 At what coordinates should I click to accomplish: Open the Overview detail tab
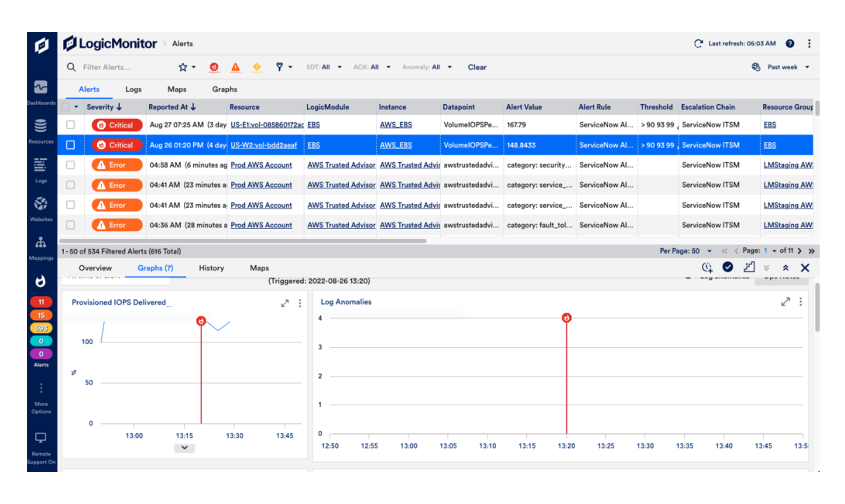(95, 268)
